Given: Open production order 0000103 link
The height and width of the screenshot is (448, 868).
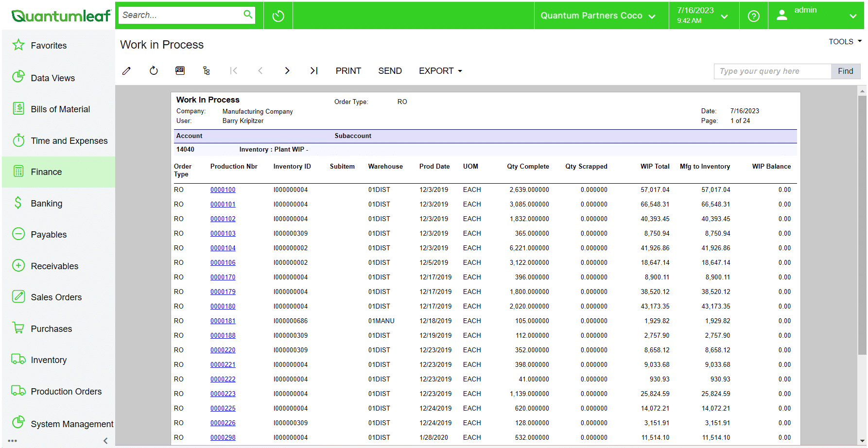Looking at the screenshot, I should click(223, 233).
